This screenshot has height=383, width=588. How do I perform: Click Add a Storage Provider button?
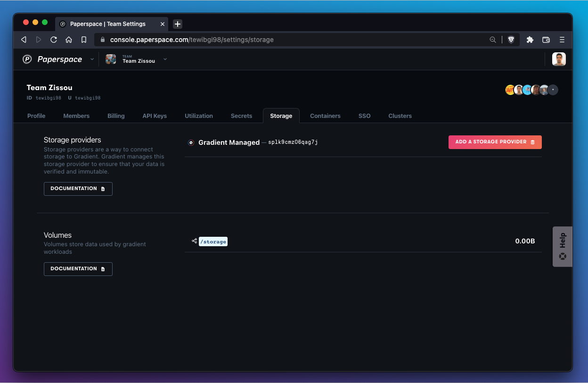495,142
